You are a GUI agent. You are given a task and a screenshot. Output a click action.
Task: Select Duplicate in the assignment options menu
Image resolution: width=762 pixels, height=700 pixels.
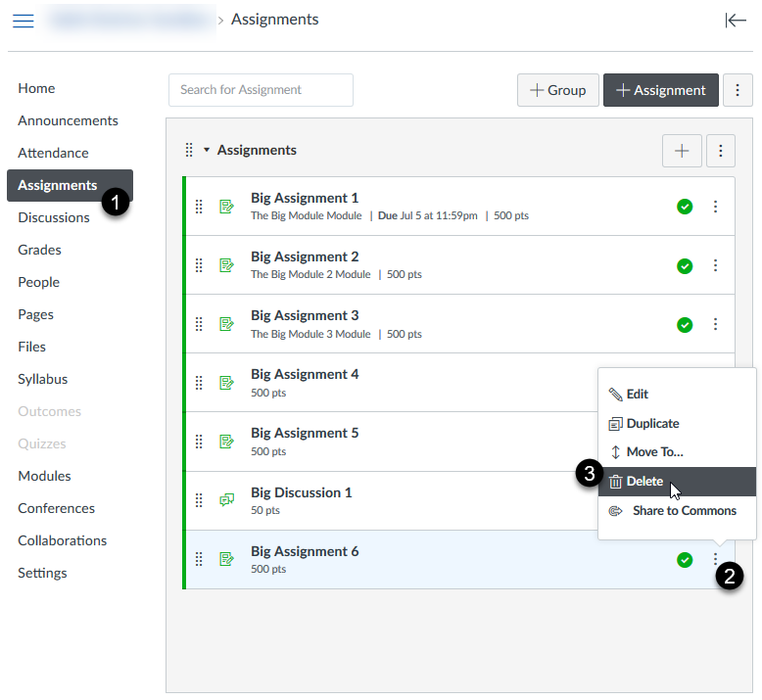point(652,424)
